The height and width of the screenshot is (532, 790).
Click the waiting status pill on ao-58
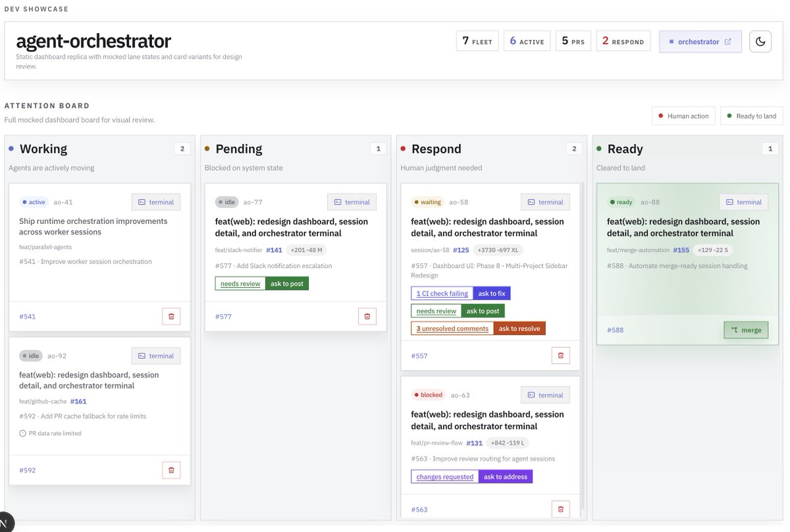pyautogui.click(x=428, y=202)
